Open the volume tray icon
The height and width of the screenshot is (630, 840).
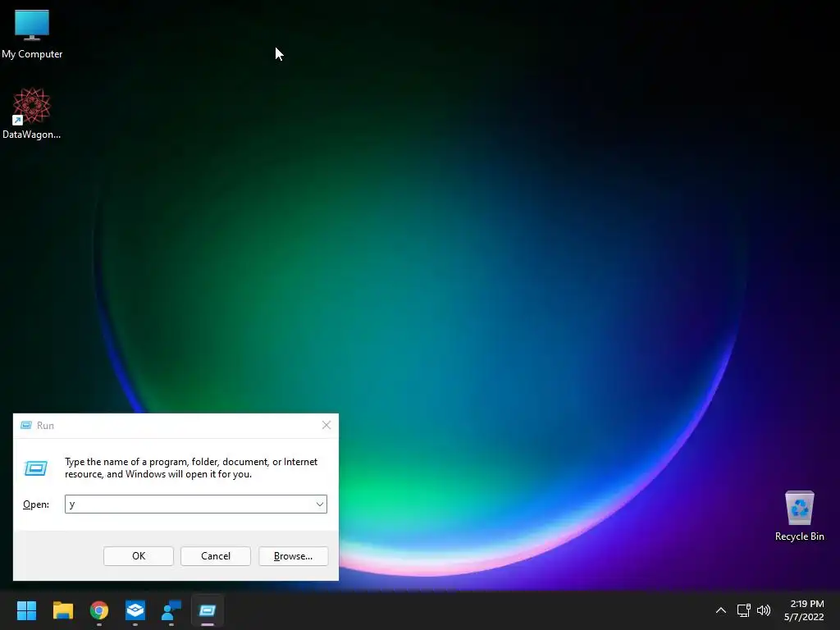764,610
